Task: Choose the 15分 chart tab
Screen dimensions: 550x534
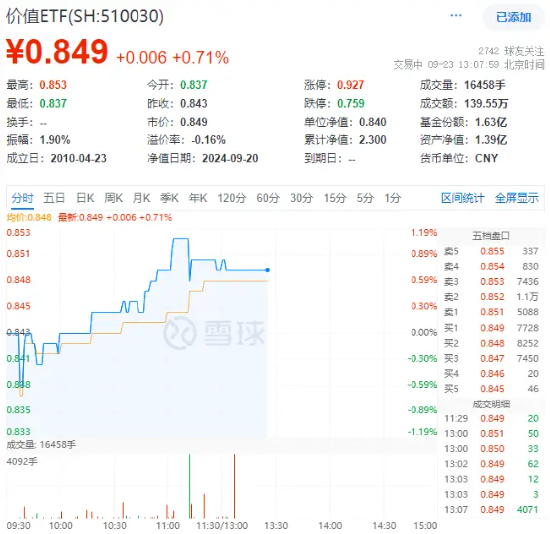Action: [335, 198]
